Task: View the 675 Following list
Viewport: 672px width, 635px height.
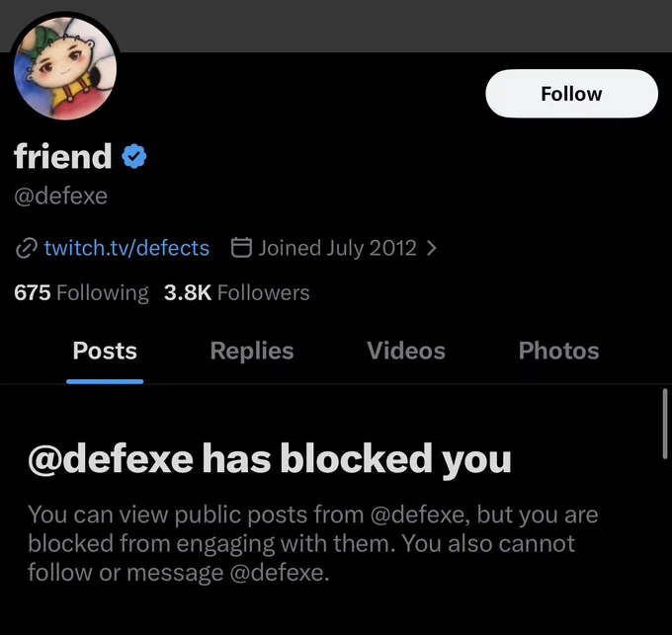Action: coord(81,293)
